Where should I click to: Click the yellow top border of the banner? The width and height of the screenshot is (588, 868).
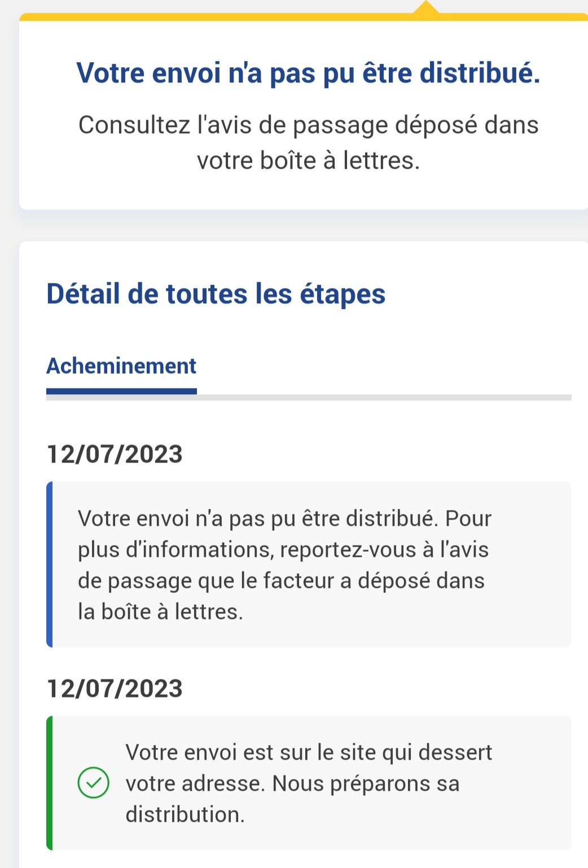226,17
